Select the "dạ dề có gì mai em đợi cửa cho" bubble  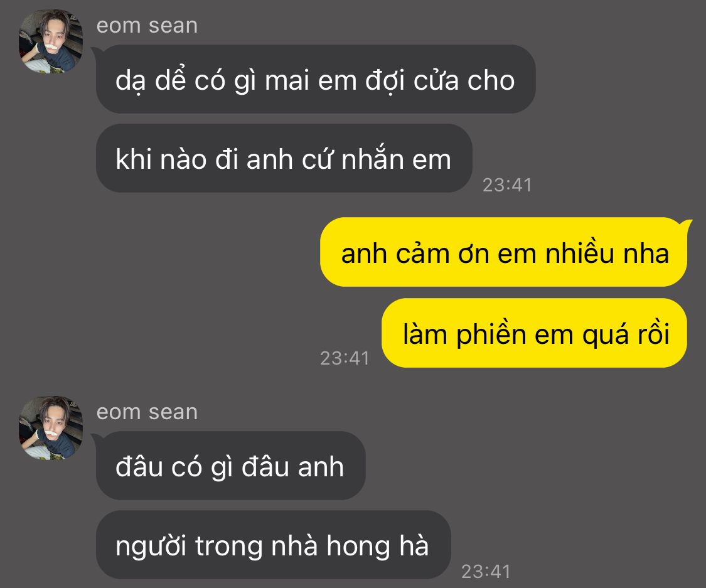point(315,79)
